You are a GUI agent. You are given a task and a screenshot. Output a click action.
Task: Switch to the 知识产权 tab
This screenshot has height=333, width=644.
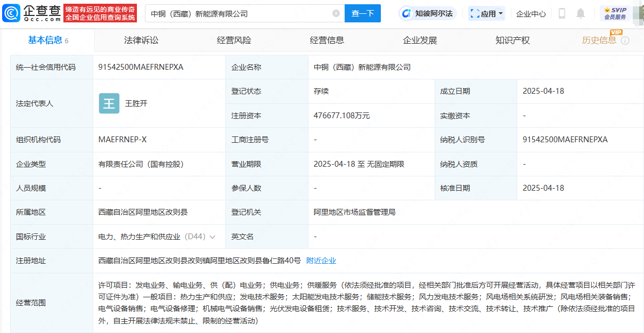(512, 40)
